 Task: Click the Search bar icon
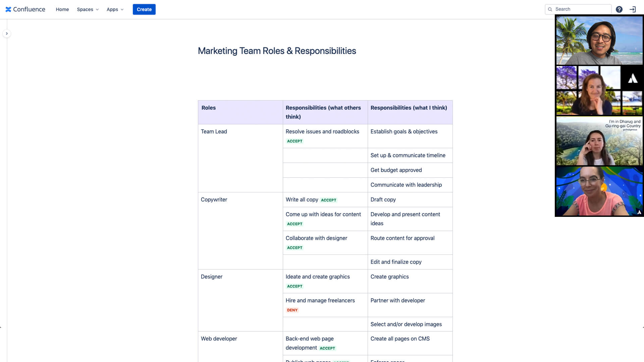550,9
